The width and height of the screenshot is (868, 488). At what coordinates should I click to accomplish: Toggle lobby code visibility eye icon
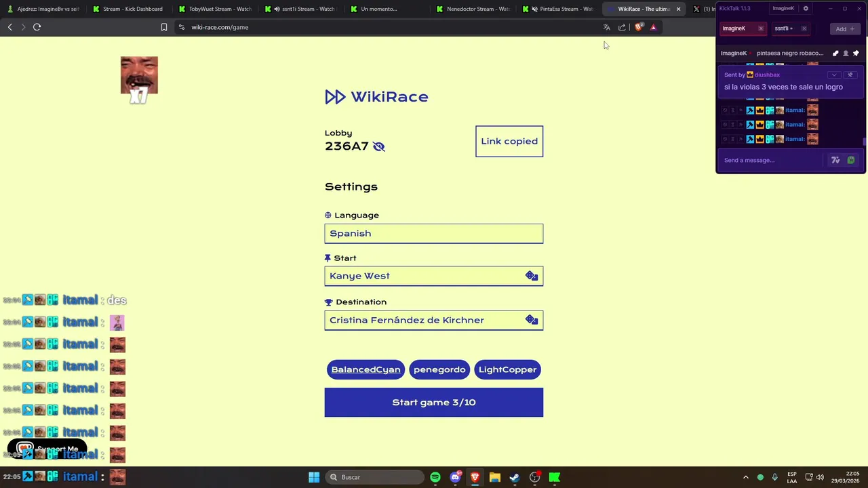pyautogui.click(x=378, y=146)
